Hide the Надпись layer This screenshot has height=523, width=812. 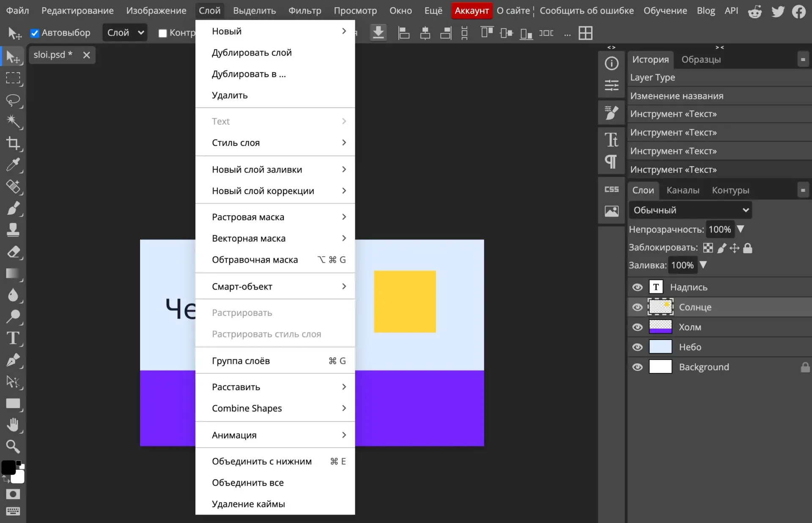[x=637, y=288]
